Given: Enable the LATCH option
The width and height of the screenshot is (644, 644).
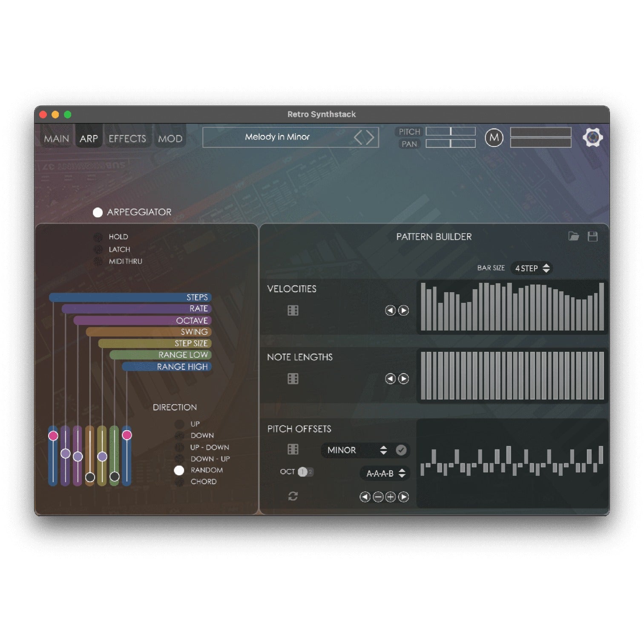Looking at the screenshot, I should [x=98, y=249].
